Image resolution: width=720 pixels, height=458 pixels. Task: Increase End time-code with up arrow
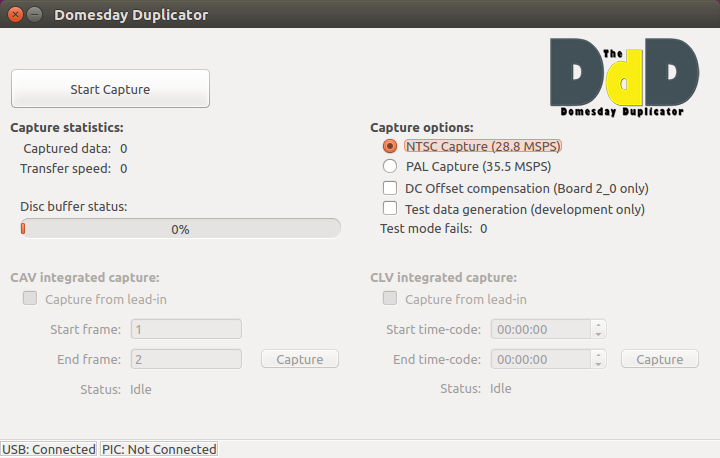pyautogui.click(x=598, y=355)
